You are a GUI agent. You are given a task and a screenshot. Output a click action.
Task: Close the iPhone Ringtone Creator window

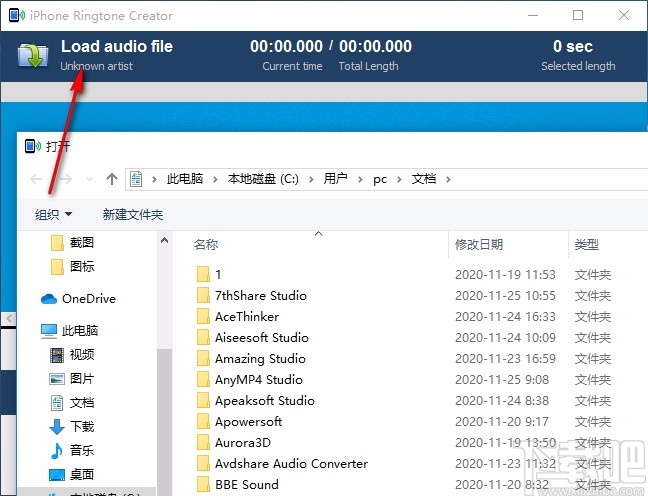tap(624, 16)
